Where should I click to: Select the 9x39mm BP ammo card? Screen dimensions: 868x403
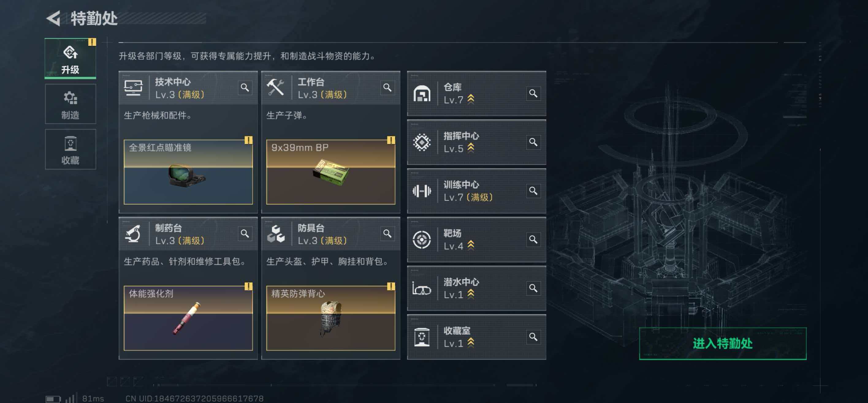tap(330, 172)
